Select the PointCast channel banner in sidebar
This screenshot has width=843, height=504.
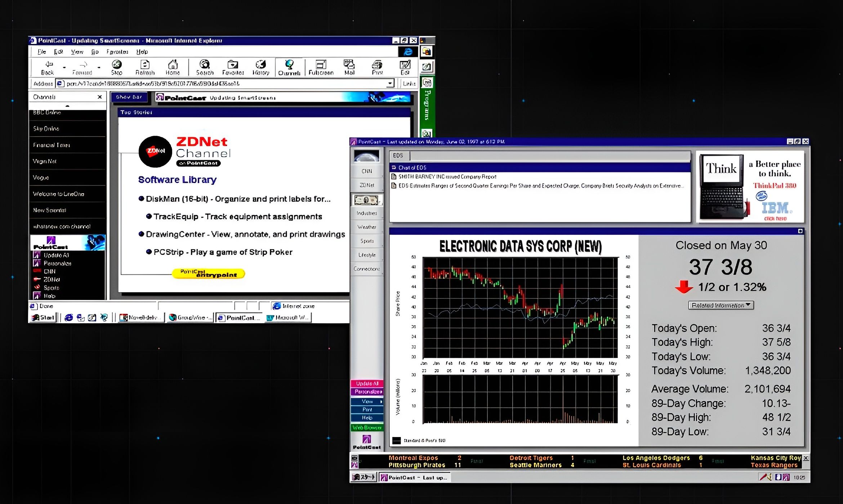(68, 243)
